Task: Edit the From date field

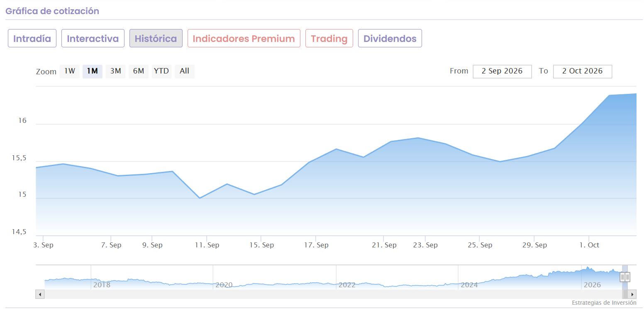Action: pos(502,71)
